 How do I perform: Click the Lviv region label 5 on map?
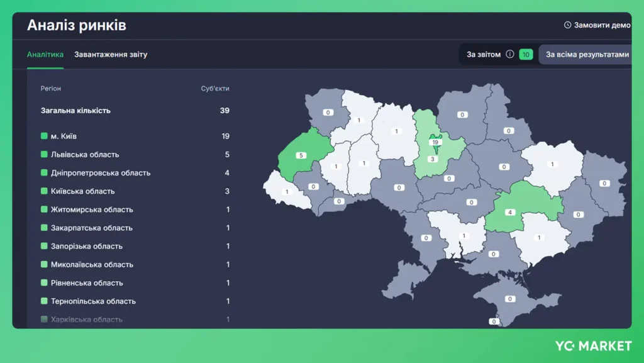(301, 155)
